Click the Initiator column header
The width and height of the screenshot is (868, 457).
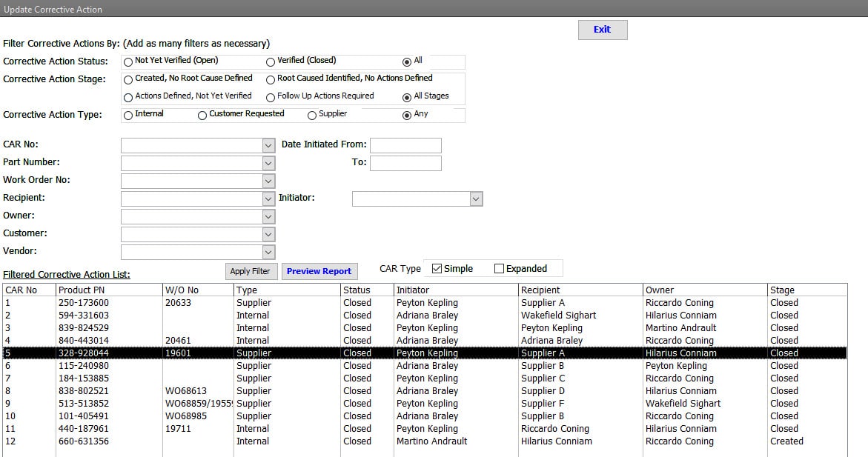pos(456,290)
